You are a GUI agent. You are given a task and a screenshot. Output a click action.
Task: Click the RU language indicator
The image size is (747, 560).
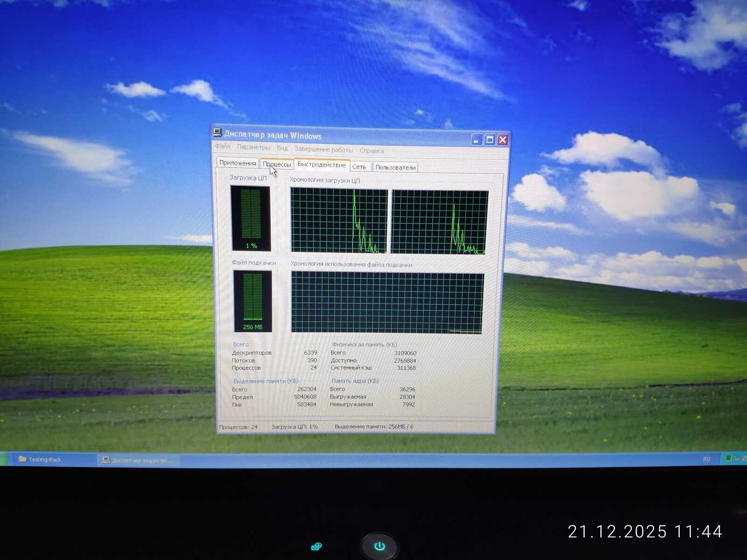[x=706, y=459]
